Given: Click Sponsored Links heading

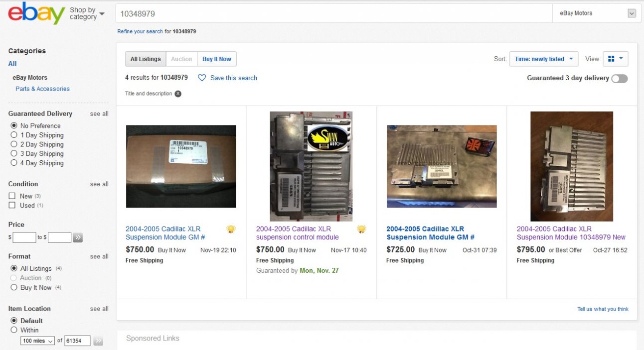Looking at the screenshot, I should click(153, 339).
